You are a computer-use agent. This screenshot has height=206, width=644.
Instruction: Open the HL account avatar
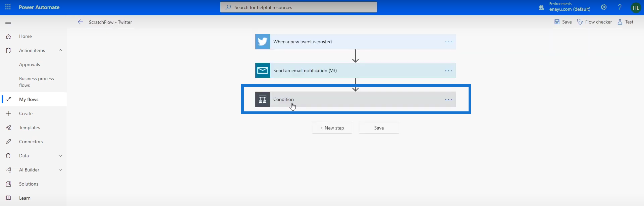pyautogui.click(x=636, y=7)
